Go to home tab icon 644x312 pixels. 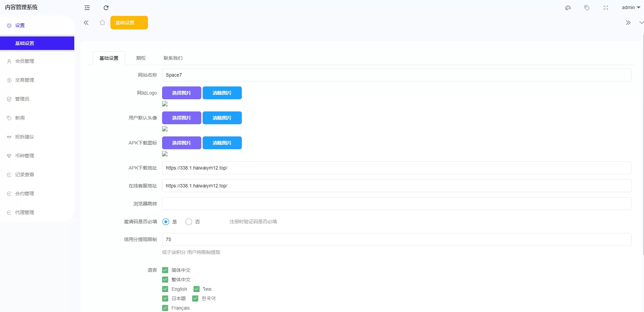pyautogui.click(x=102, y=23)
